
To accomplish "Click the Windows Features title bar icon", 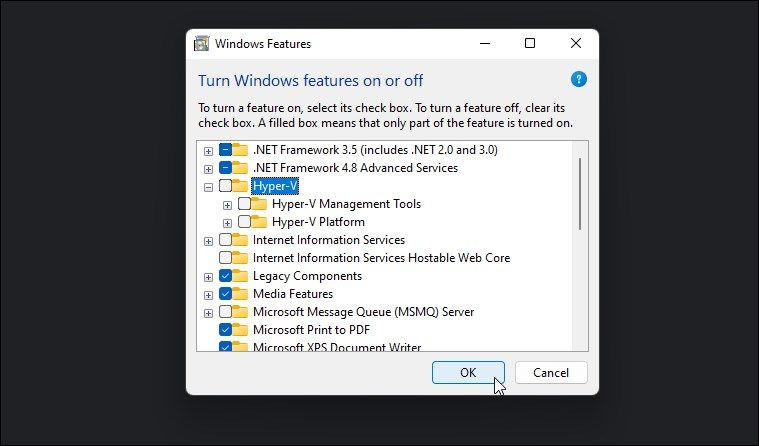I will point(201,44).
